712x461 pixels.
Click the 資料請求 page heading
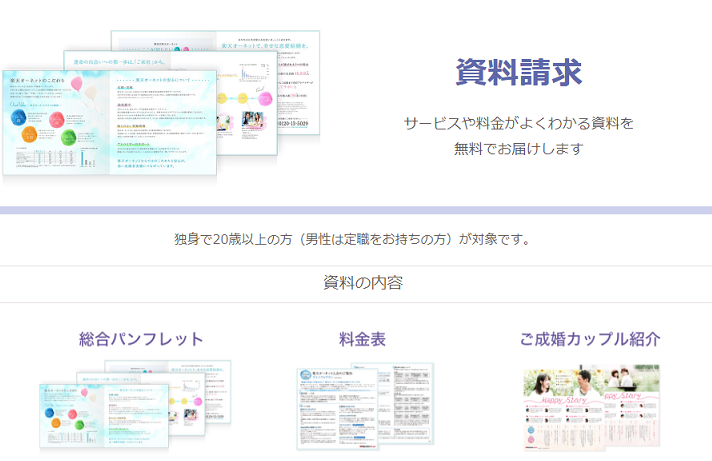[518, 72]
